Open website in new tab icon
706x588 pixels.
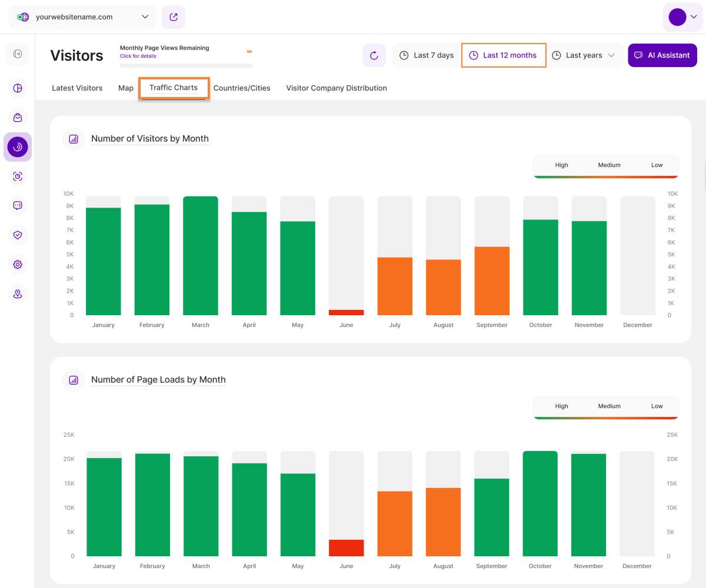pos(174,17)
